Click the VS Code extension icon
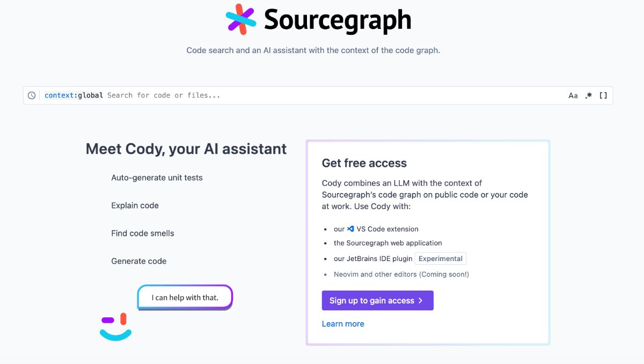The image size is (644, 364). (350, 228)
